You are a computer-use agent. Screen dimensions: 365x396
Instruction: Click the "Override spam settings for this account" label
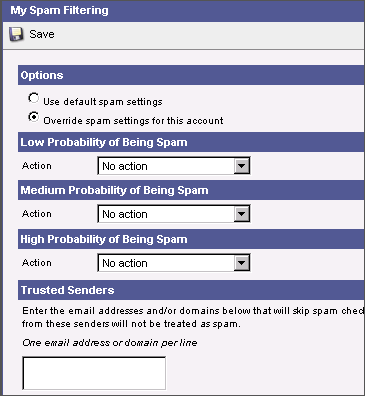[133, 120]
